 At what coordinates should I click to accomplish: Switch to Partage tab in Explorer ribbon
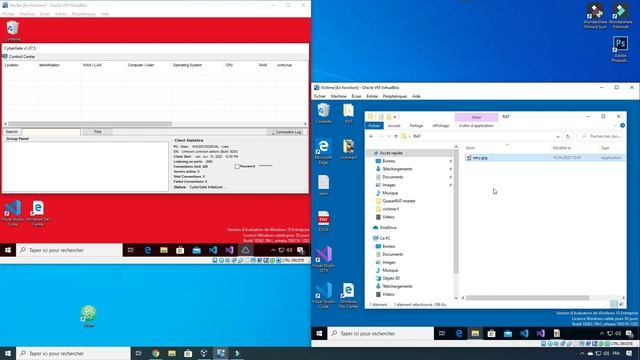416,126
